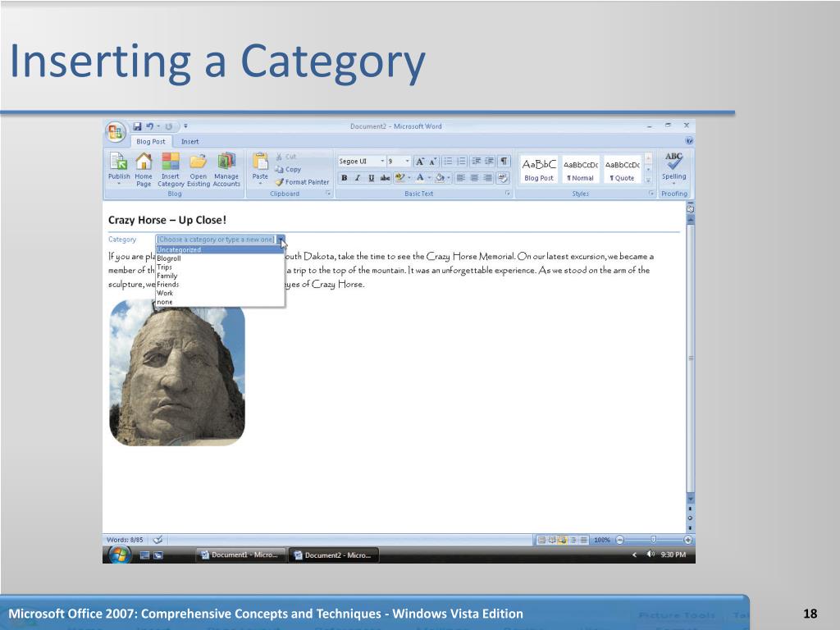Apply a bulleted list
Image resolution: width=840 pixels, height=630 pixels.
(448, 162)
